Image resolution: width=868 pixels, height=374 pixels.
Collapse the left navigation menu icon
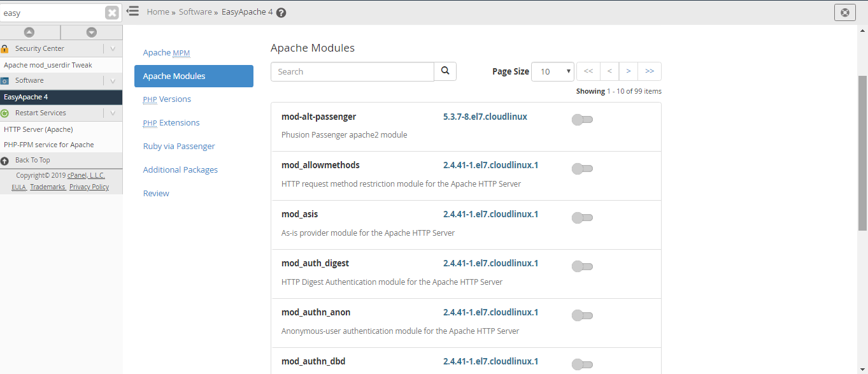coord(132,11)
